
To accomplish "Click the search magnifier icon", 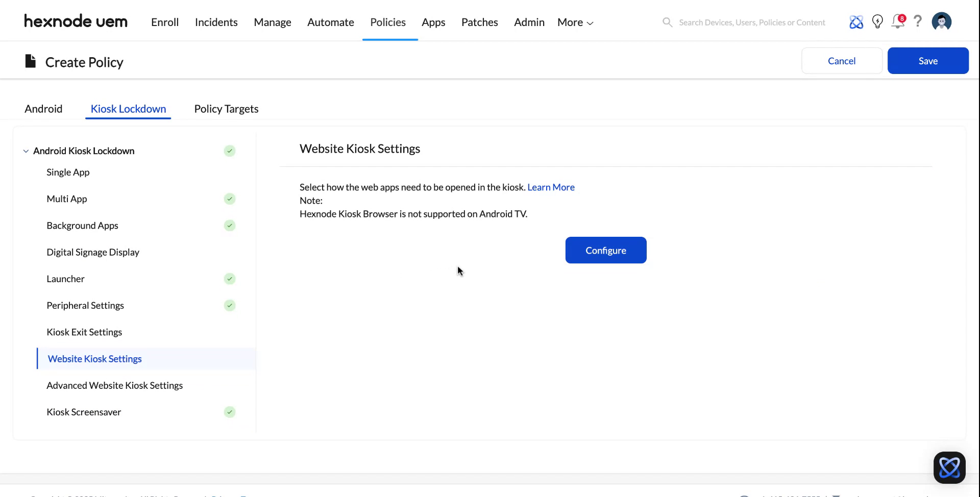I will [667, 22].
